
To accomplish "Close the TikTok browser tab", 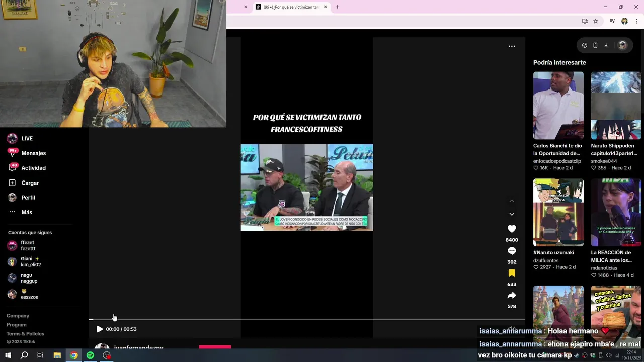I will point(325,7).
